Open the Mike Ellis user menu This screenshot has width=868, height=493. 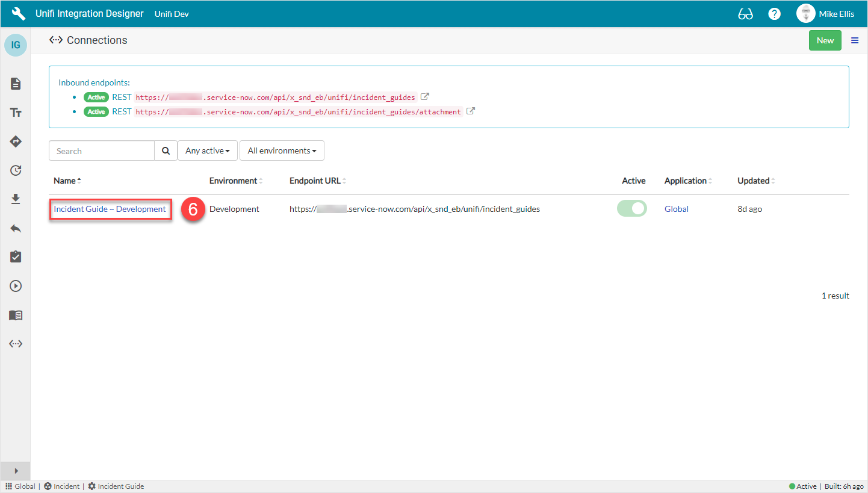(x=825, y=14)
